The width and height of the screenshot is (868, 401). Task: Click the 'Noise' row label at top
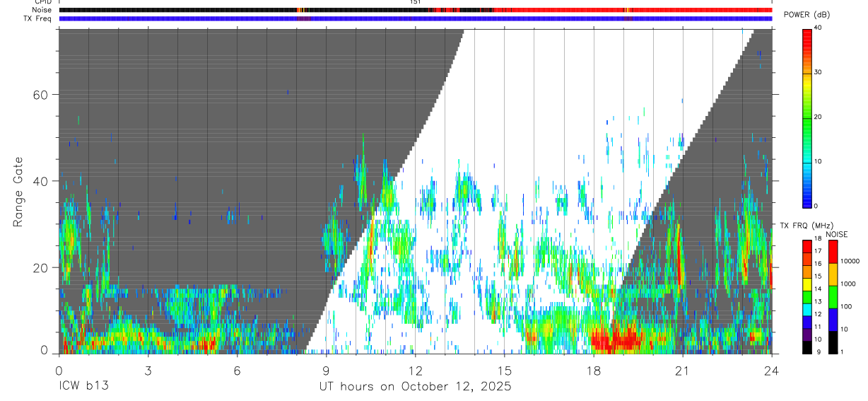coord(42,10)
